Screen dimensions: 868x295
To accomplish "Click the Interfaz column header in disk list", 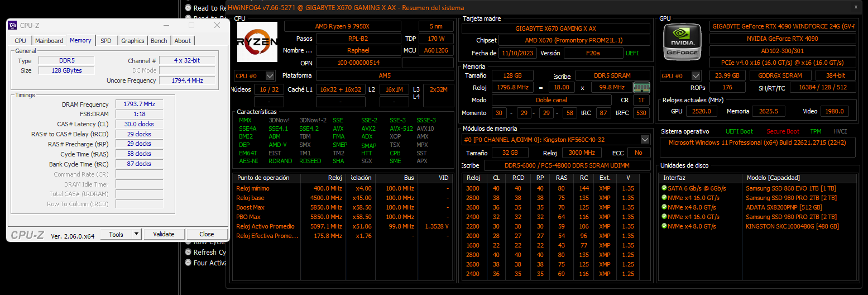I will pyautogui.click(x=701, y=178).
